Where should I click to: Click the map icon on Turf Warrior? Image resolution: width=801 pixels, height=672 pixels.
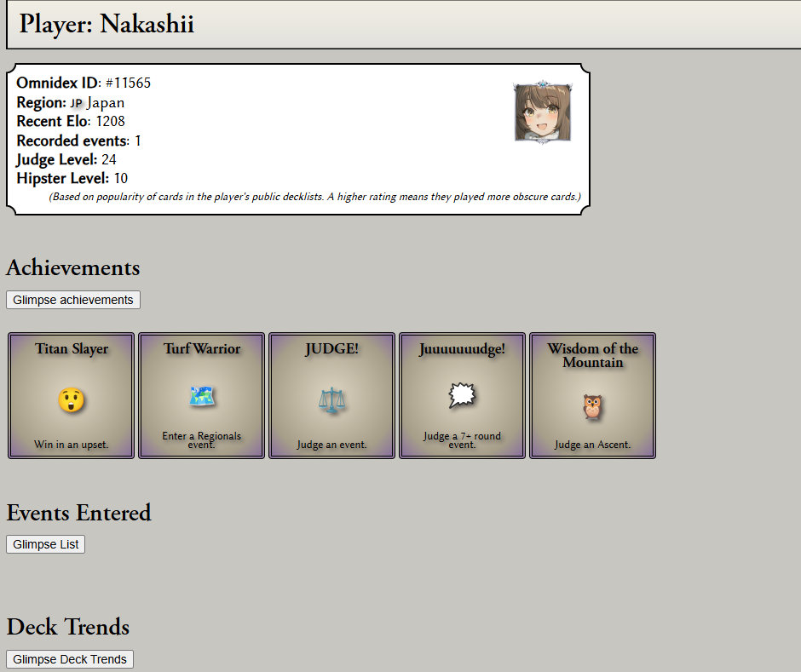(x=202, y=396)
